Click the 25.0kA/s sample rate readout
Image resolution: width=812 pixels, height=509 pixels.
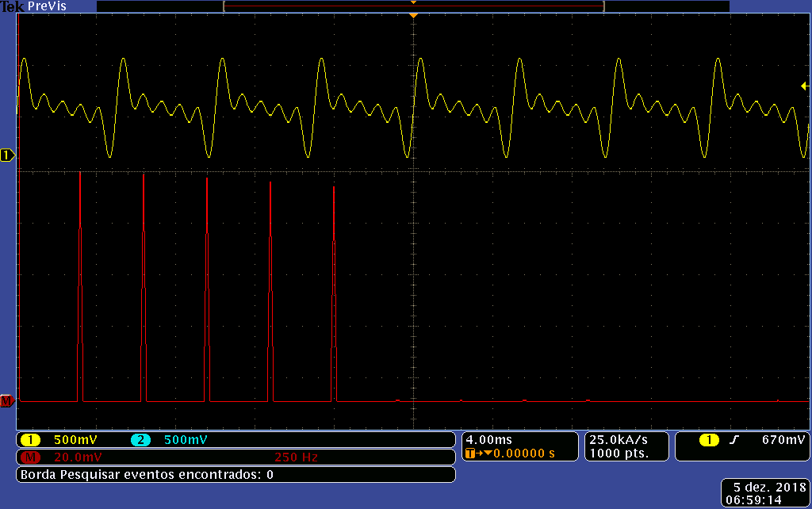point(618,439)
